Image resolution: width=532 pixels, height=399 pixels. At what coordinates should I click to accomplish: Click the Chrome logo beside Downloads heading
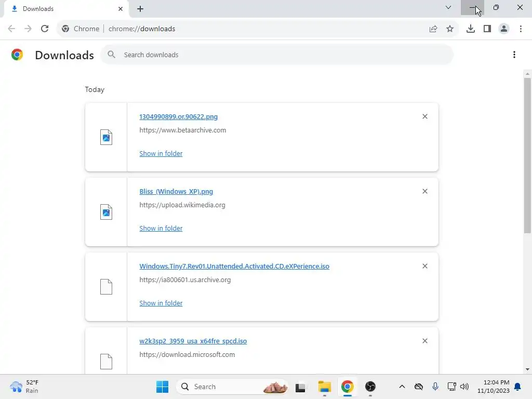pyautogui.click(x=17, y=55)
